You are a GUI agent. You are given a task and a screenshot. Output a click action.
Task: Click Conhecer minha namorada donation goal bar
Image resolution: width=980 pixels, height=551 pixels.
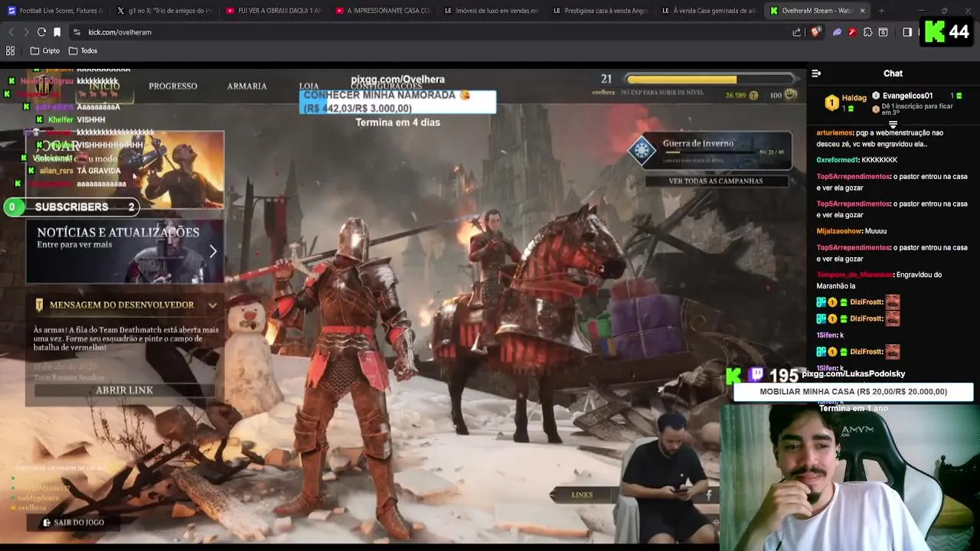397,102
